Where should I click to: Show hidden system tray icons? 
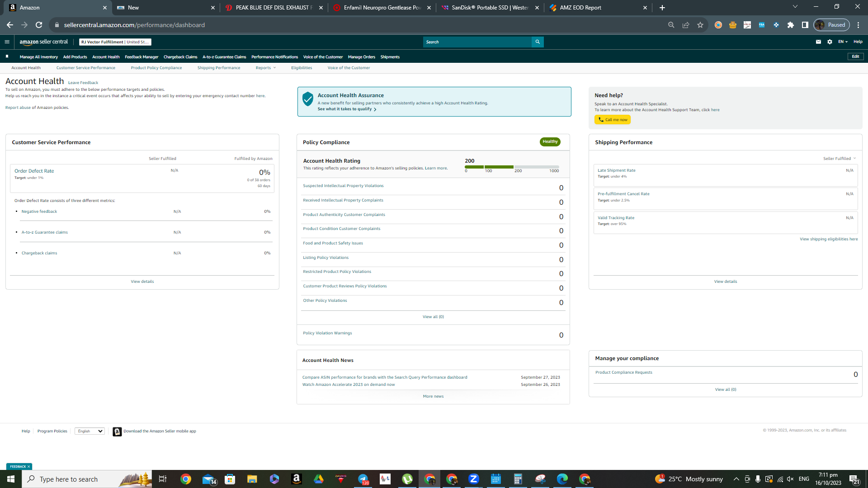pyautogui.click(x=736, y=479)
